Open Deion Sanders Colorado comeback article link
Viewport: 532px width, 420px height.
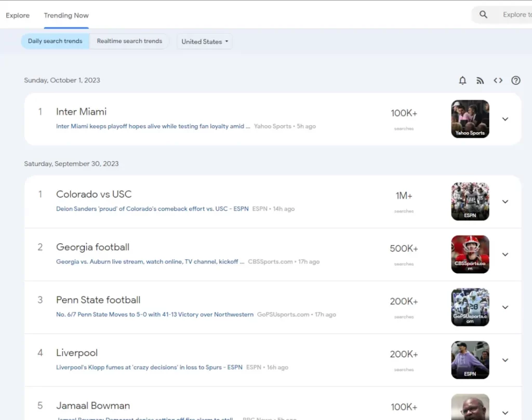click(x=152, y=209)
